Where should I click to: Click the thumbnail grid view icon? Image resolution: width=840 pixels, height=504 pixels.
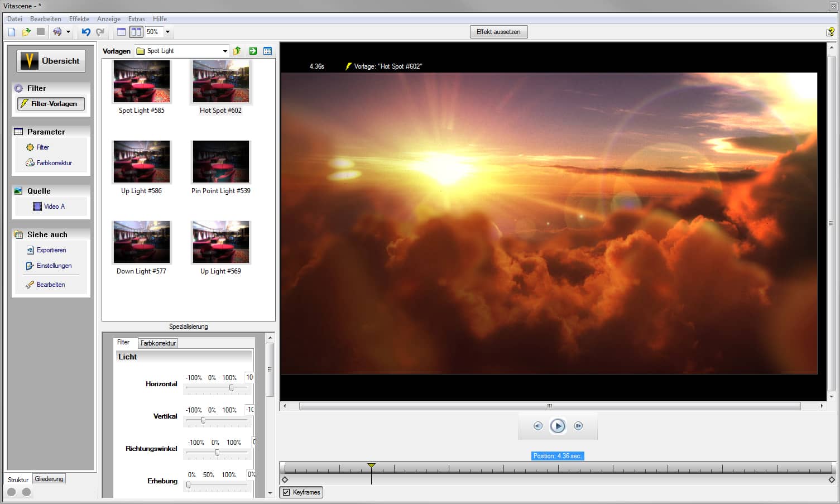[268, 51]
